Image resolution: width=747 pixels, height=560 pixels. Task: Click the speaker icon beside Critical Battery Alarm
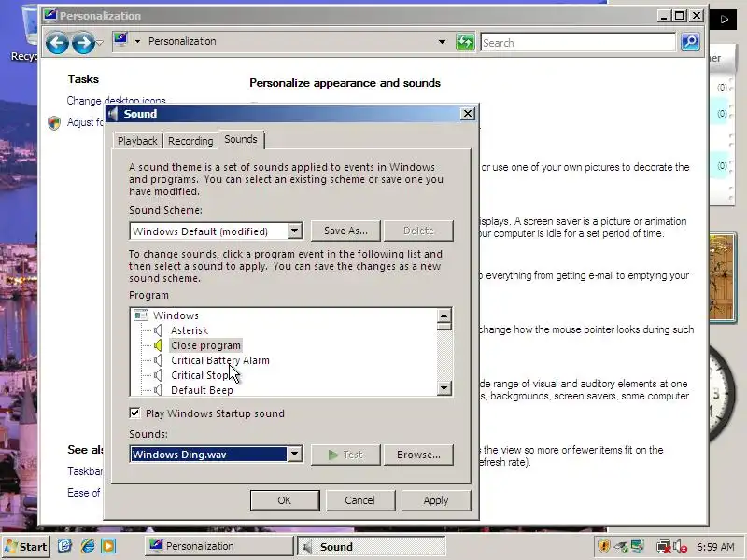coord(158,360)
